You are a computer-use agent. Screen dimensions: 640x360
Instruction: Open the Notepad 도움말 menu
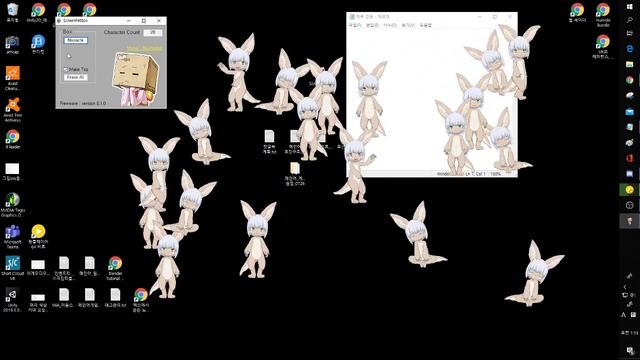tap(425, 25)
